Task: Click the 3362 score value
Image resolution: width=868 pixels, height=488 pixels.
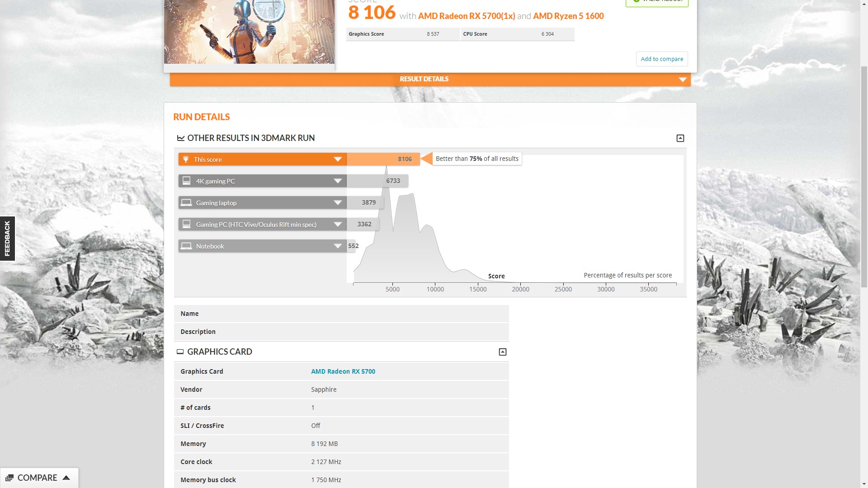Action: 364,224
